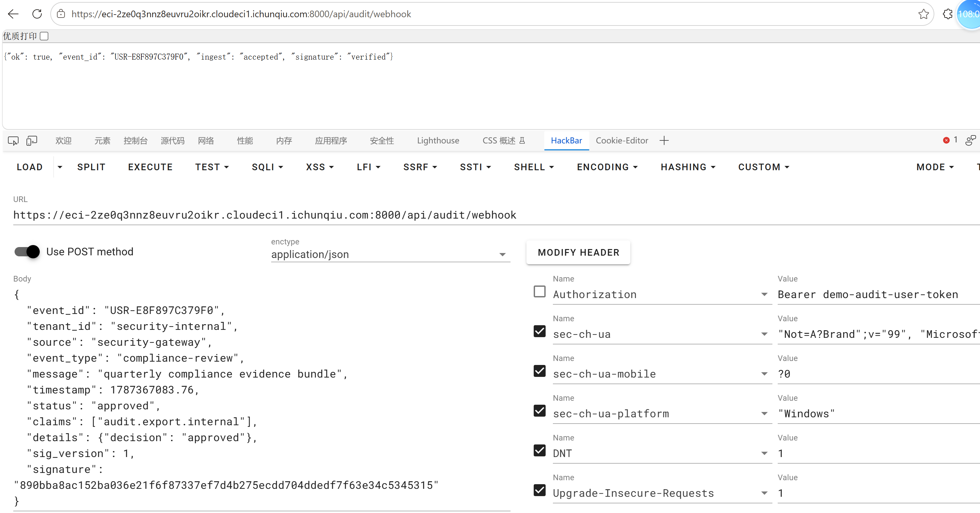Open the XSS payload dropdown
This screenshot has width=980, height=513.
click(320, 167)
